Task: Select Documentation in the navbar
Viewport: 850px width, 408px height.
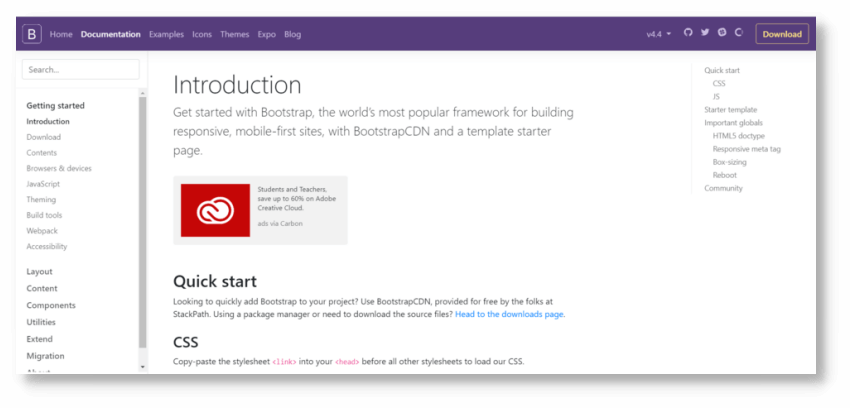Action: click(111, 34)
